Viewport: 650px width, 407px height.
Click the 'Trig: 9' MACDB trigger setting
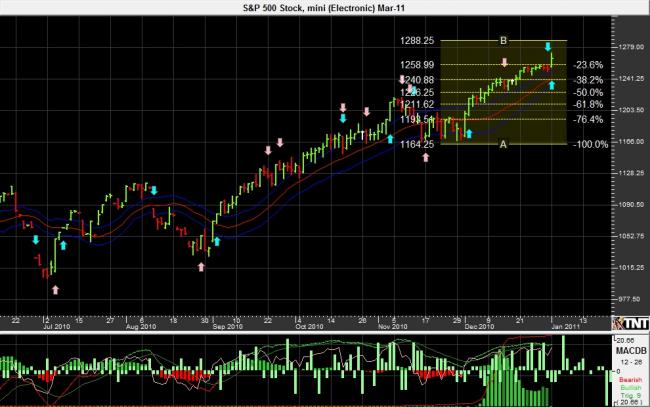(631, 396)
